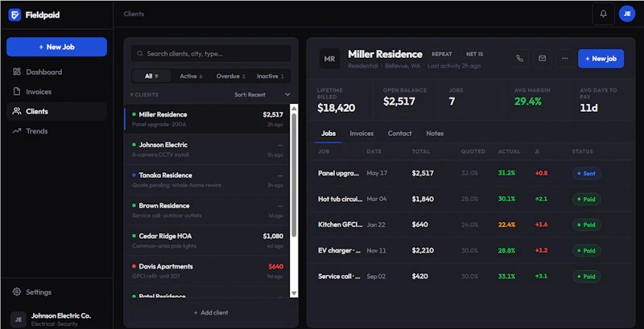Viewport: 644px width, 329px height.
Task: Filter clients by Active
Action: pos(191,76)
